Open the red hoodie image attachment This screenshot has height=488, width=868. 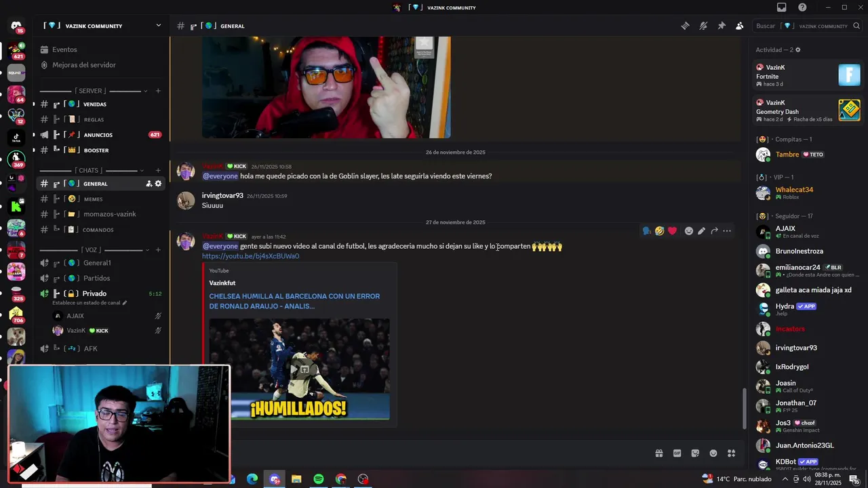[326, 87]
